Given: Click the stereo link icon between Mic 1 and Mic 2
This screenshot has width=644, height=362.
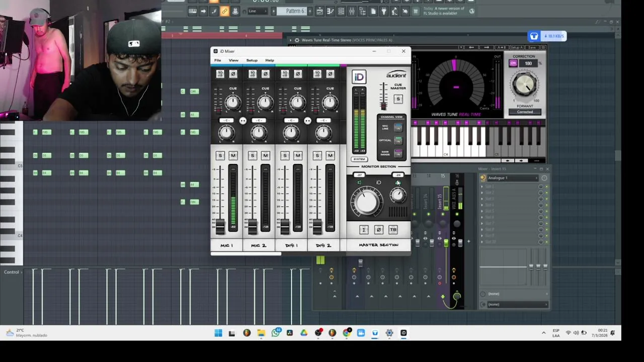Looking at the screenshot, I should (x=243, y=121).
